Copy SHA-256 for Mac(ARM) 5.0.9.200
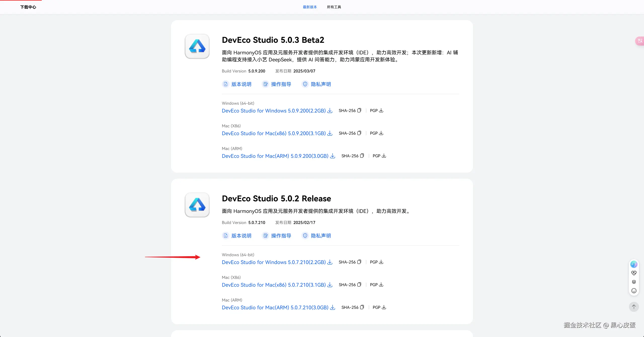 click(362, 156)
